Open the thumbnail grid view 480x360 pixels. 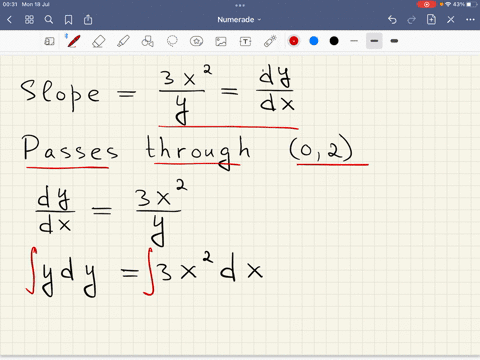pos(29,20)
